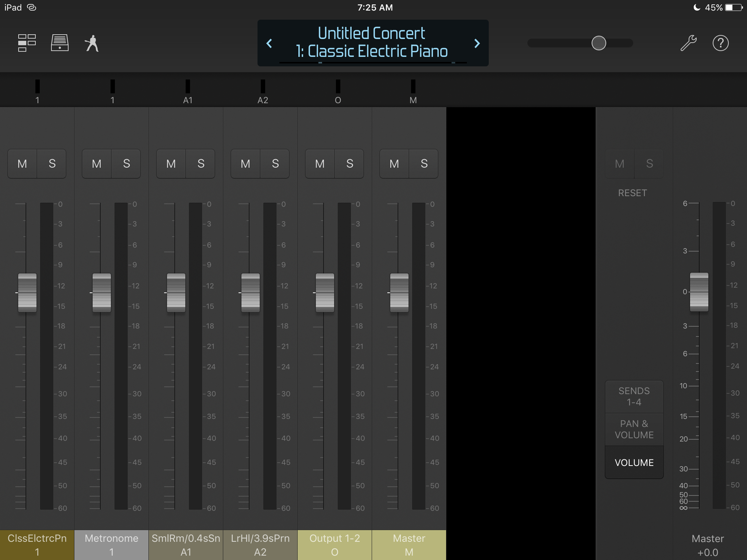
Task: Tap the performer figure icon
Action: [x=92, y=43]
